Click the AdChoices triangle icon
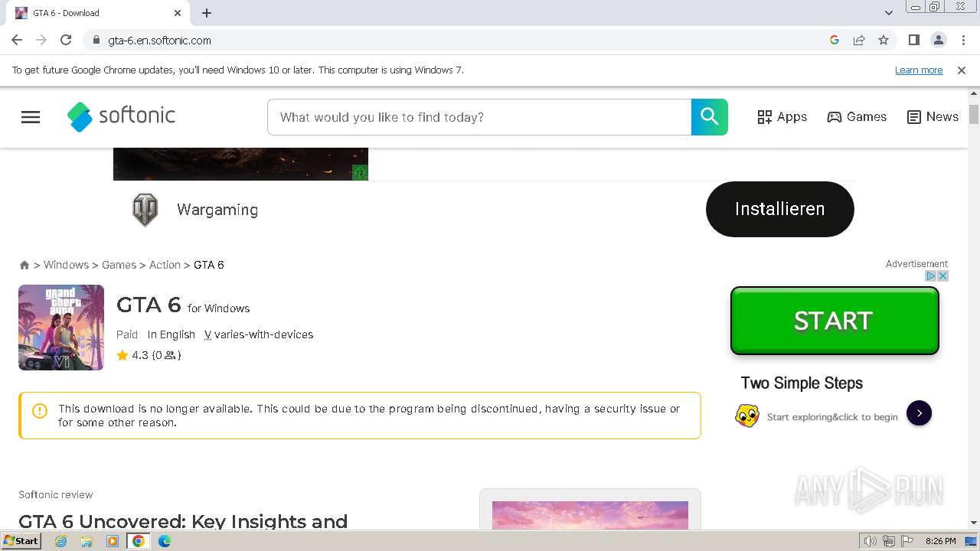This screenshot has width=980, height=551. 932,275
